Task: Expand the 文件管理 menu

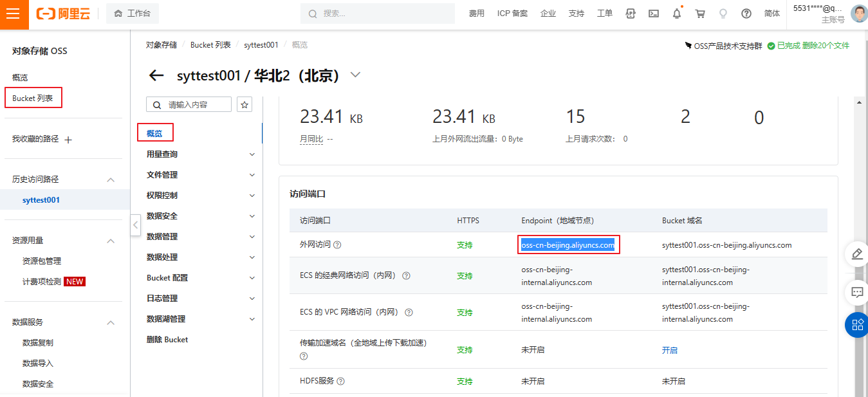Action: point(252,175)
